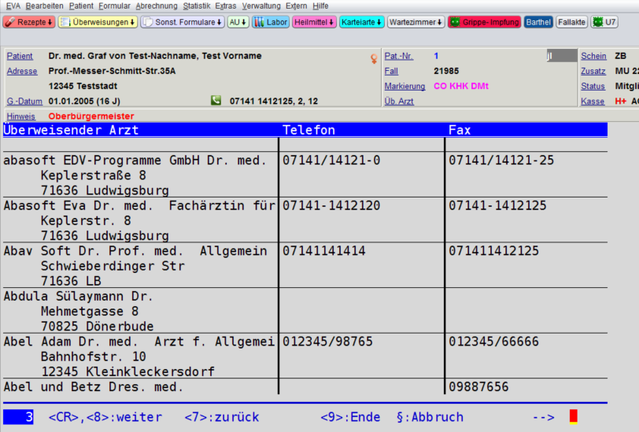Open the Labor toolbar button
Image resolution: width=639 pixels, height=432 pixels.
coord(271,22)
